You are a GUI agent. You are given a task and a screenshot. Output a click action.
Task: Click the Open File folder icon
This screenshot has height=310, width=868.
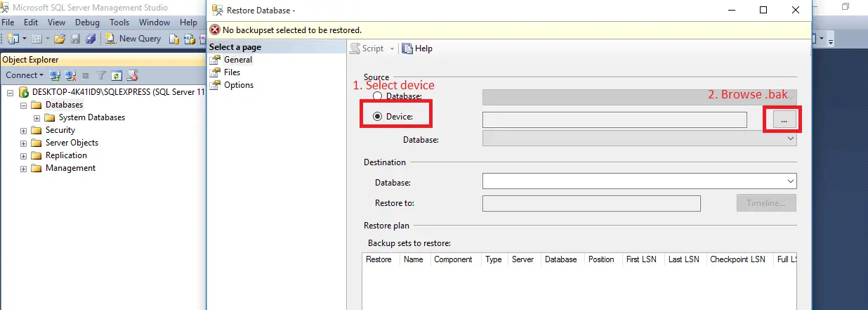[60, 39]
